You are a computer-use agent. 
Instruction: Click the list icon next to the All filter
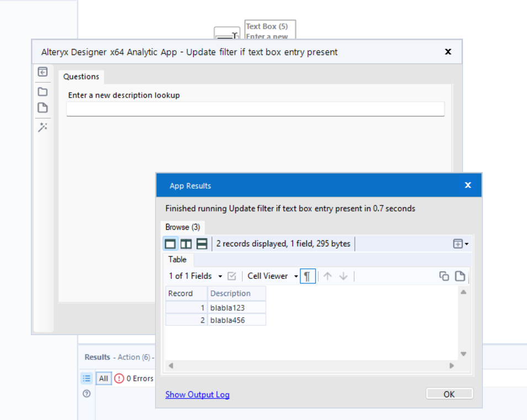click(x=87, y=378)
